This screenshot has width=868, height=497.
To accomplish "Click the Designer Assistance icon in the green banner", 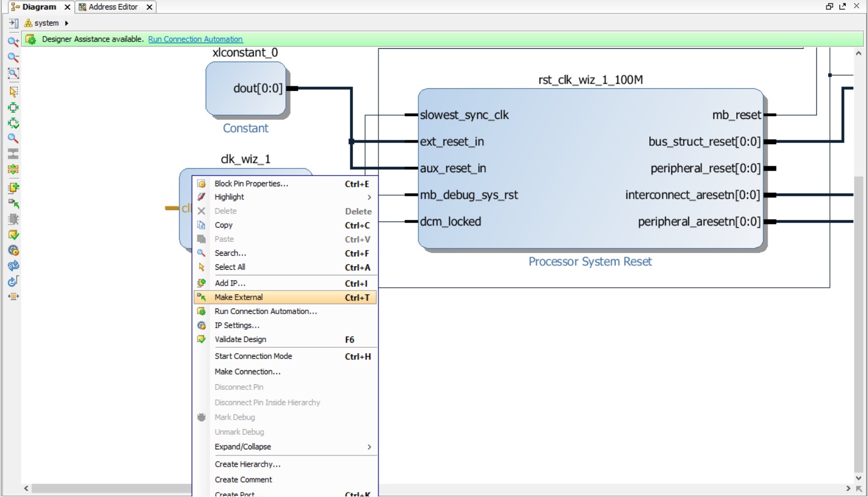I will [31, 39].
